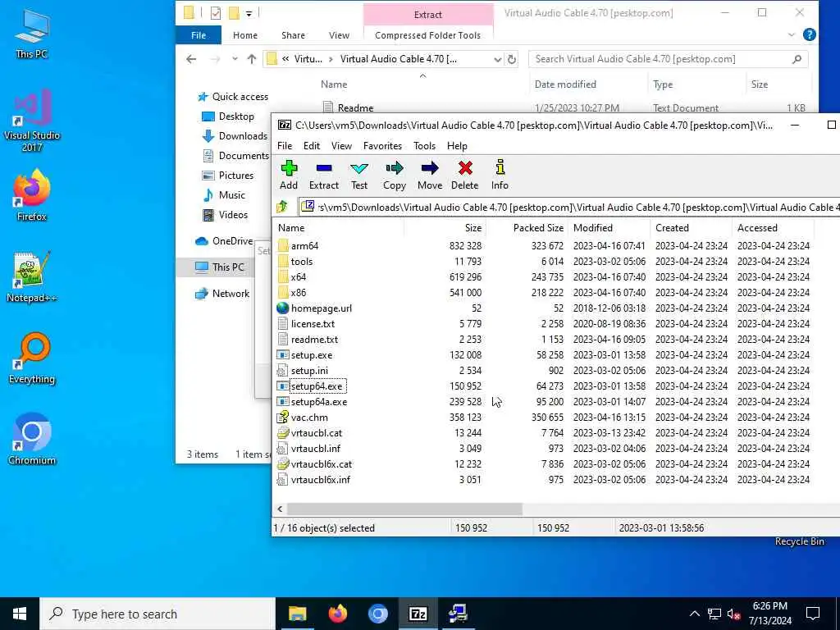The image size is (840, 630).
Task: Click the File tab in Explorer
Action: click(199, 35)
